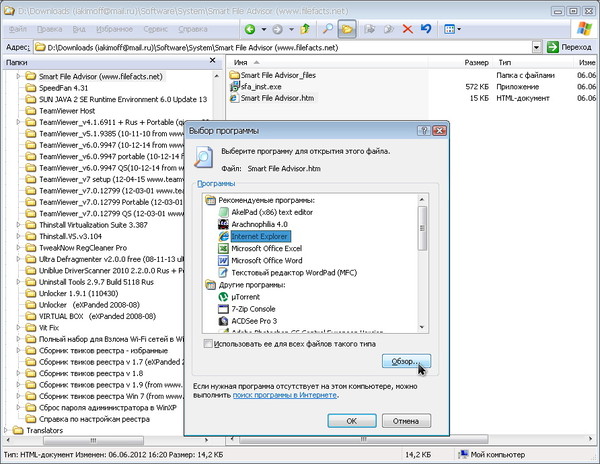
Task: Go up one folder level icon
Action: tap(305, 29)
